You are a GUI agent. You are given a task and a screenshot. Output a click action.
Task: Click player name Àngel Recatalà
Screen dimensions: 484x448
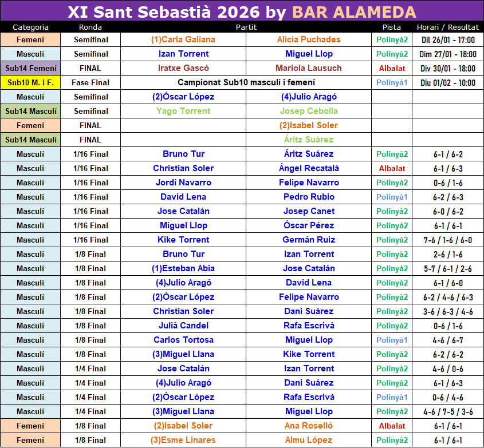[309, 168]
